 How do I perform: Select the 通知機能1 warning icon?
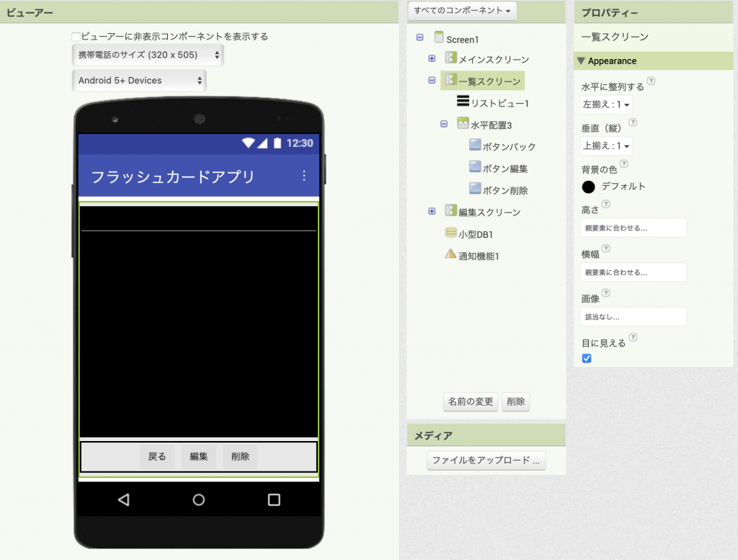[x=450, y=254]
